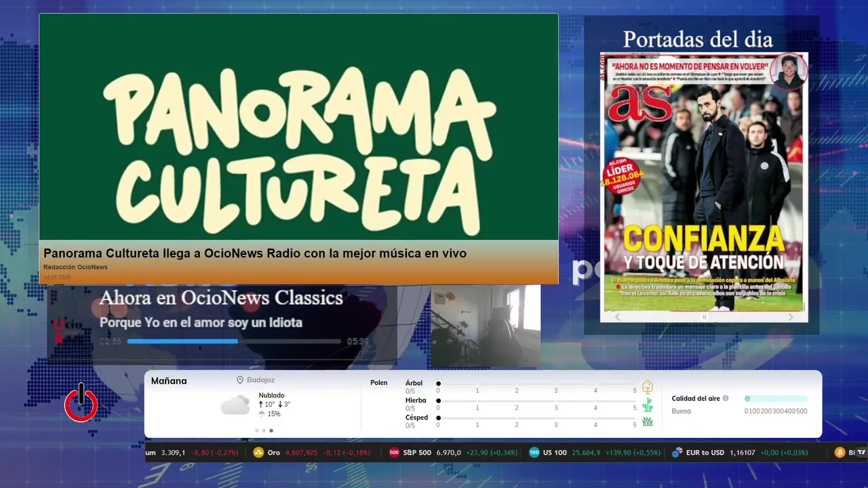Click the info icon beside Calidad del aire
The image size is (868, 488).
click(726, 399)
